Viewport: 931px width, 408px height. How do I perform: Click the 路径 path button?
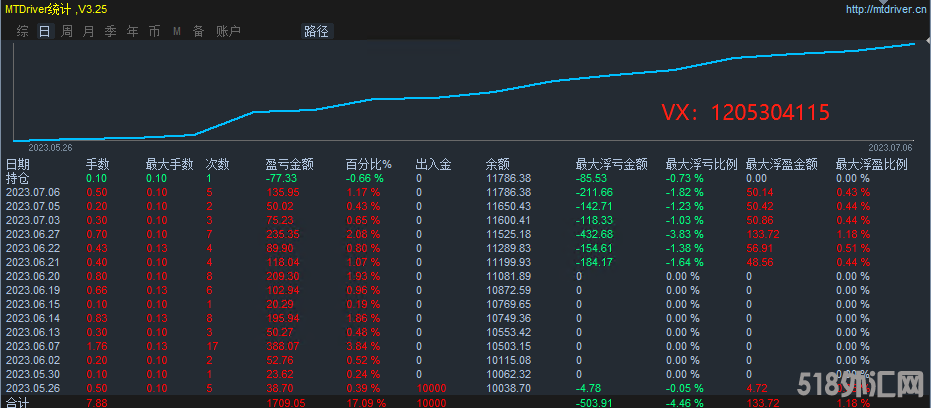[x=316, y=31]
